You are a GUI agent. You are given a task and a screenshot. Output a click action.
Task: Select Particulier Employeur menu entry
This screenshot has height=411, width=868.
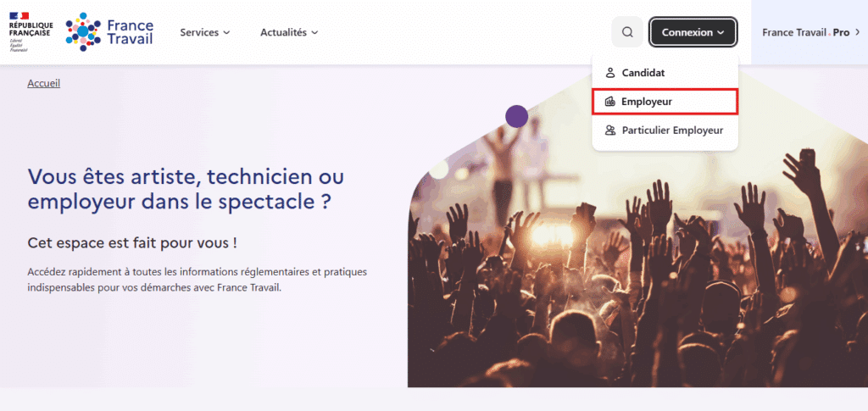coord(672,131)
